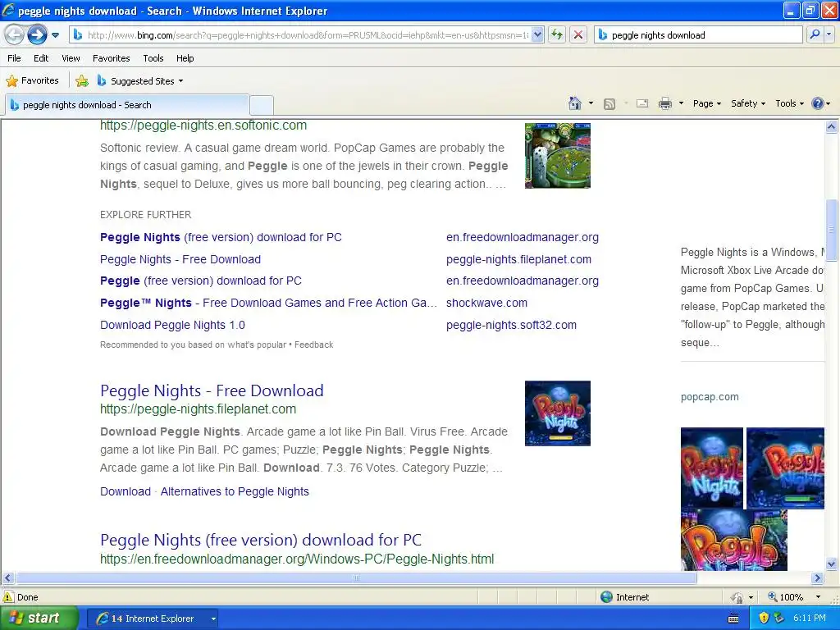Open the View menu
This screenshot has width=840, height=630.
[x=71, y=58]
